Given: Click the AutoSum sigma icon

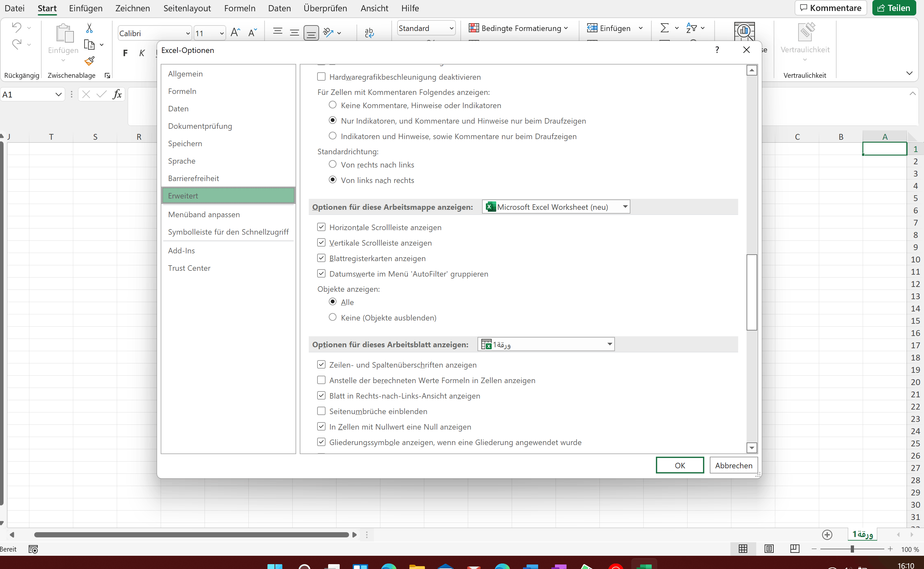Looking at the screenshot, I should (665, 28).
